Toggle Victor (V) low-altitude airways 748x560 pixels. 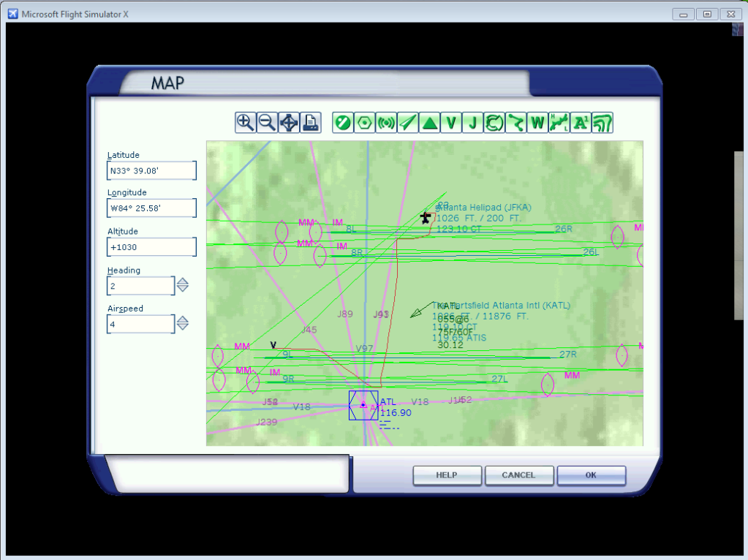pos(451,123)
